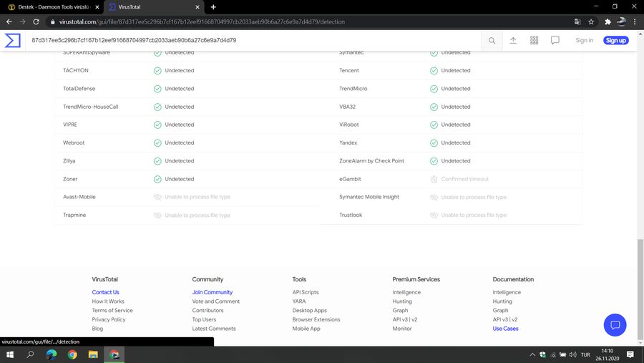Click the translate page icon
644x363 pixels.
(x=577, y=21)
